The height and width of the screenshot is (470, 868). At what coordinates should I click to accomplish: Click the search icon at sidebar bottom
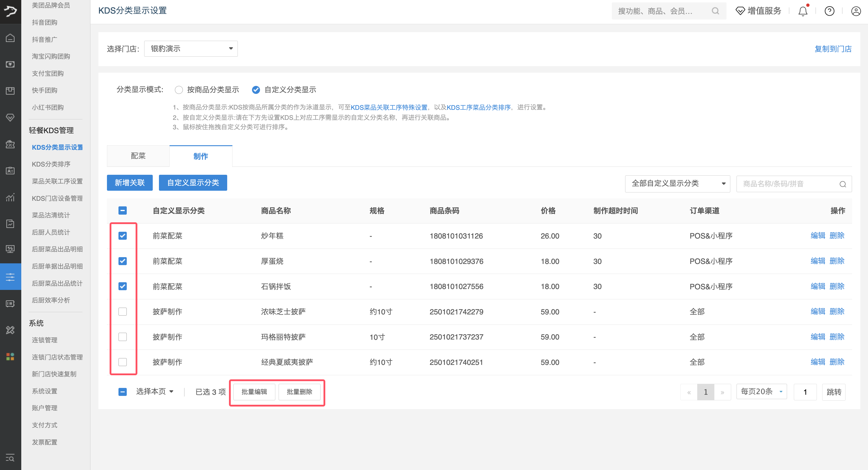click(10, 458)
